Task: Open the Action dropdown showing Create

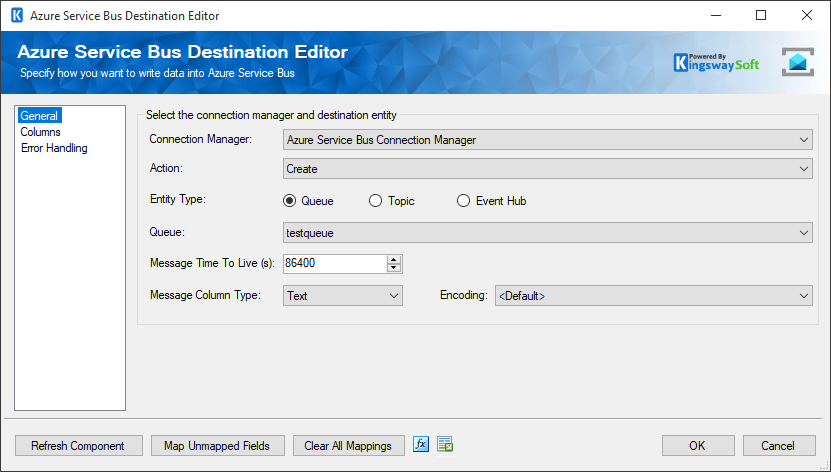Action: click(547, 169)
